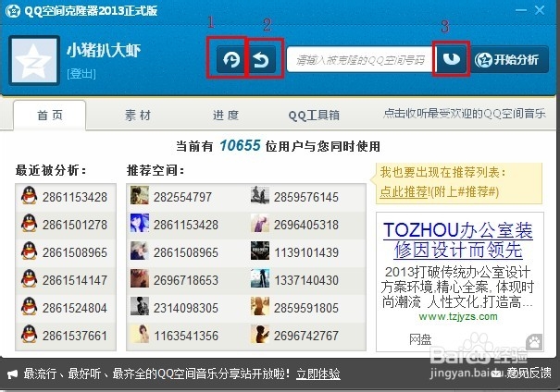
Task: Click avatar beside 2859591805
Action: pyautogui.click(x=260, y=306)
